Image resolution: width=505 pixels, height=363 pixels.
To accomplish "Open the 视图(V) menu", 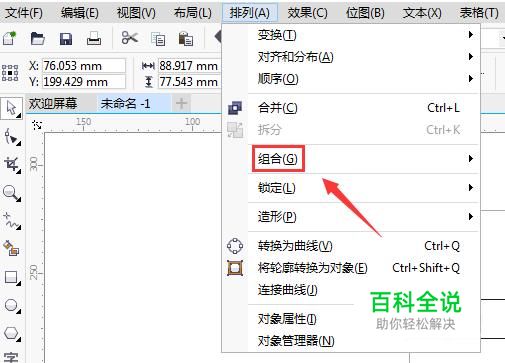I will (x=136, y=13).
